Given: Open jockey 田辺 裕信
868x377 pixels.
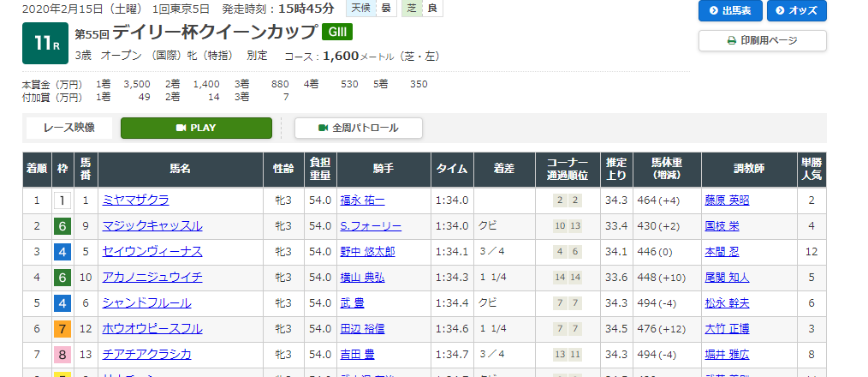Looking at the screenshot, I should click(362, 329).
